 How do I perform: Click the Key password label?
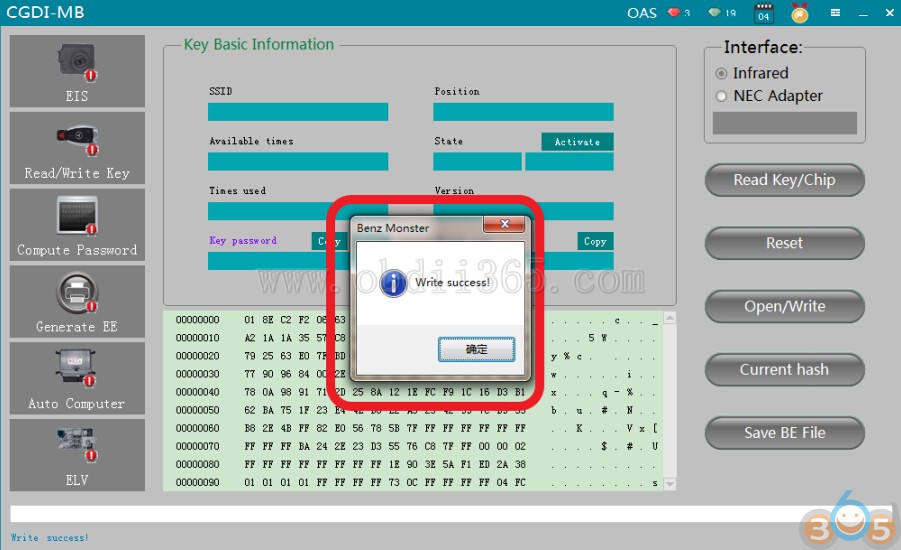pos(242,241)
